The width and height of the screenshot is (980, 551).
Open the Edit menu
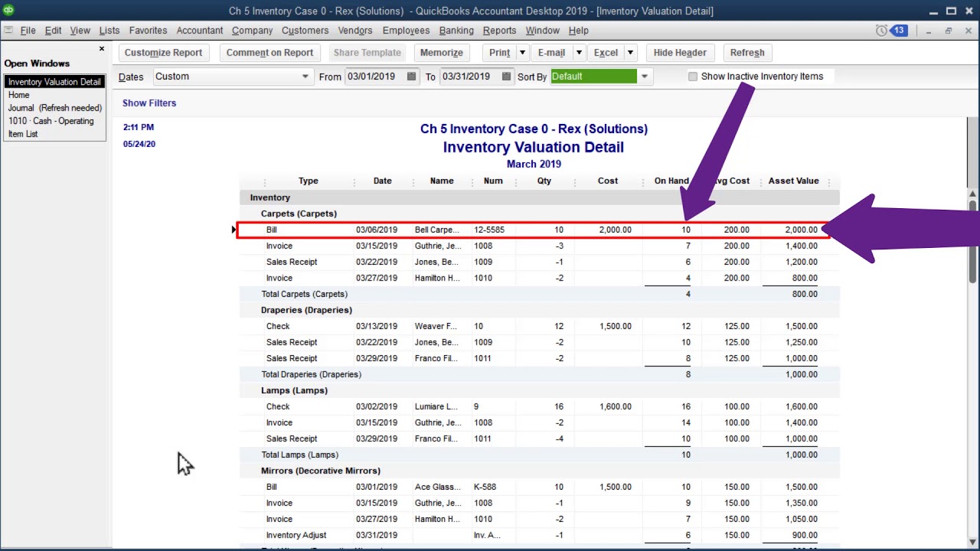coord(53,31)
